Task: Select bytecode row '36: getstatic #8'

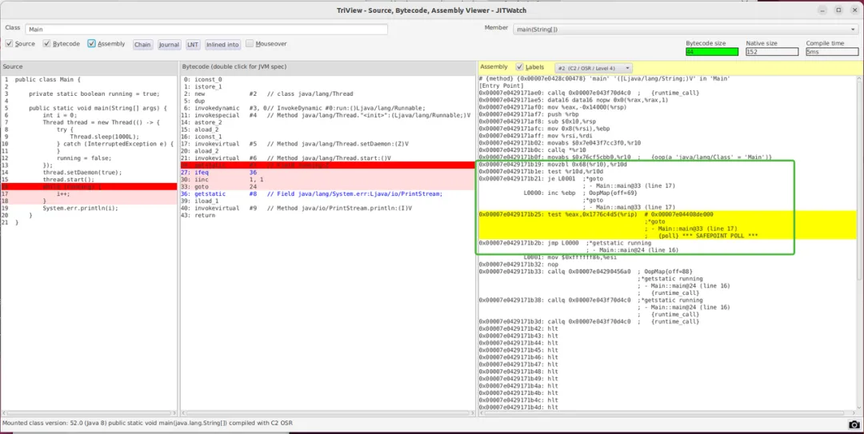Action: (327, 194)
